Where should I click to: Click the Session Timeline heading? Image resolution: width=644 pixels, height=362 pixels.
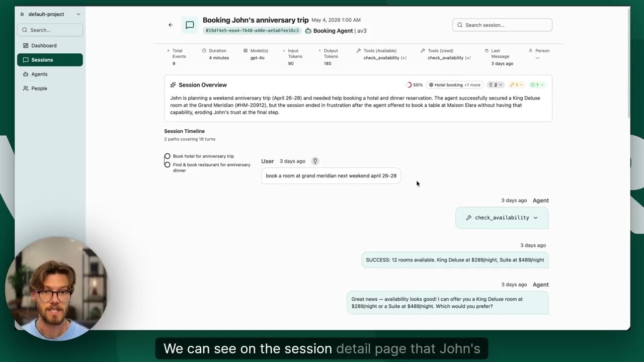[184, 131]
